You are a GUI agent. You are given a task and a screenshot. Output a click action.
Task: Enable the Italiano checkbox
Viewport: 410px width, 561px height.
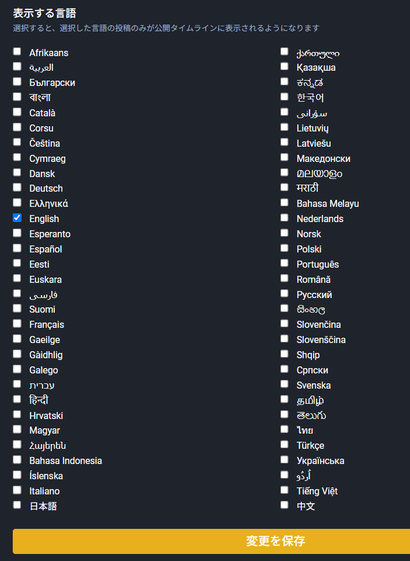(17, 490)
